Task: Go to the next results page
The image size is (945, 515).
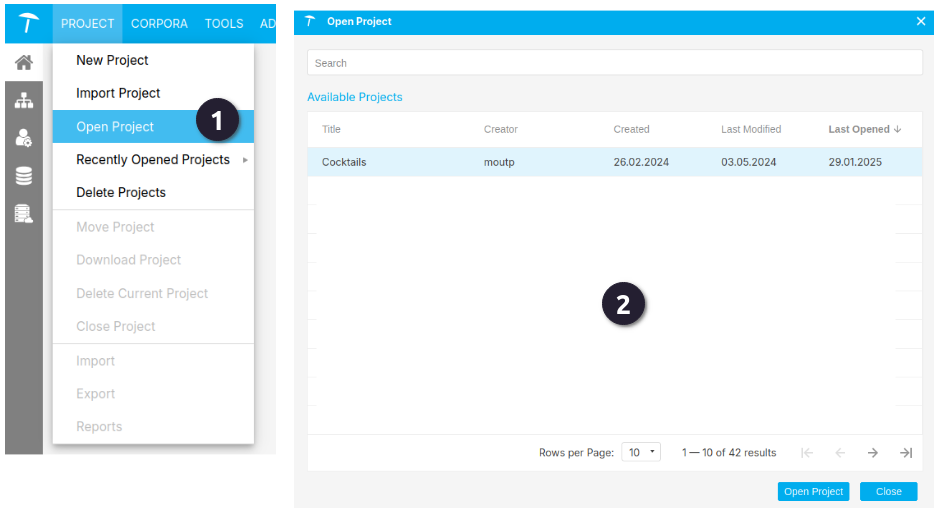Action: click(873, 453)
